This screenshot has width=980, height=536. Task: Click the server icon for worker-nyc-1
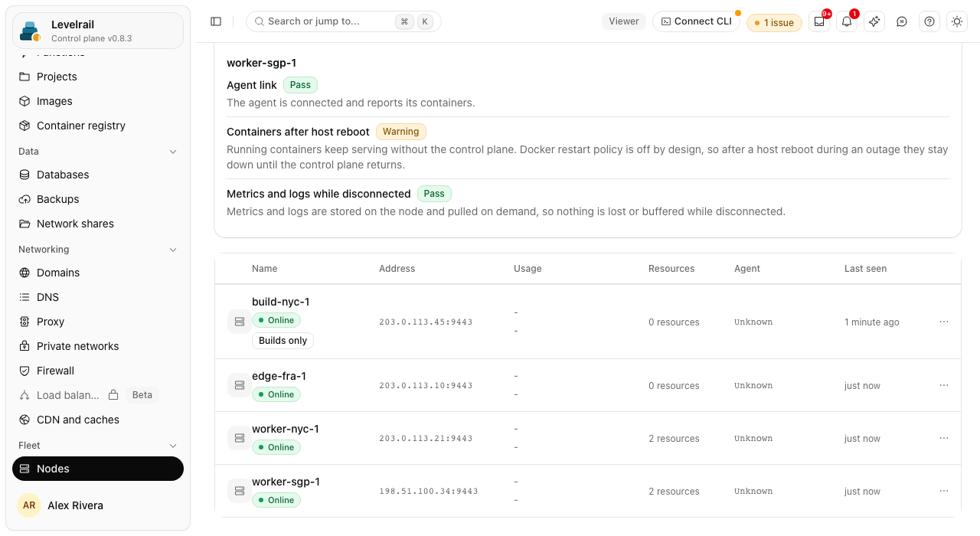[239, 438]
